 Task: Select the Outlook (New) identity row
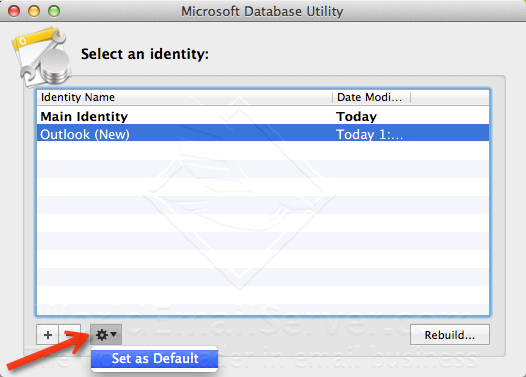click(x=263, y=133)
